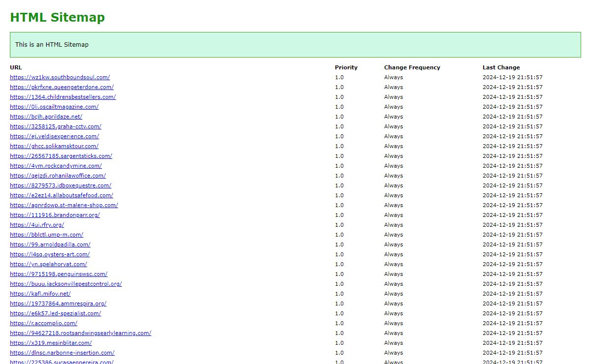Screen dimensions: 591x364
Task: Open the wz1kw.southboundsoul.com link
Action: pyautogui.click(x=60, y=77)
